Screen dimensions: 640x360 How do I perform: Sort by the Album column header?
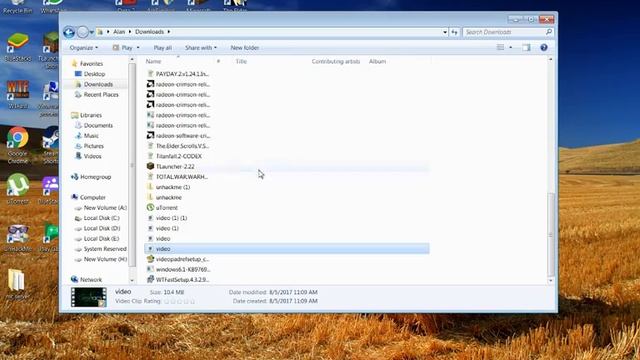[x=377, y=61]
